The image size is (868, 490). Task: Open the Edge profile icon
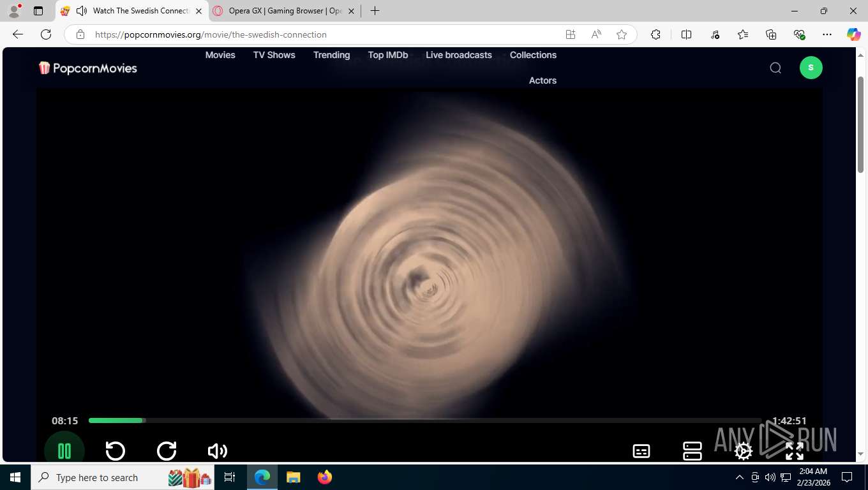tap(13, 11)
